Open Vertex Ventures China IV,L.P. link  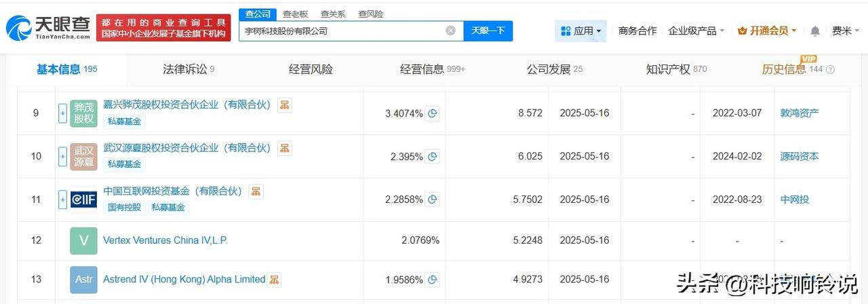pos(165,240)
